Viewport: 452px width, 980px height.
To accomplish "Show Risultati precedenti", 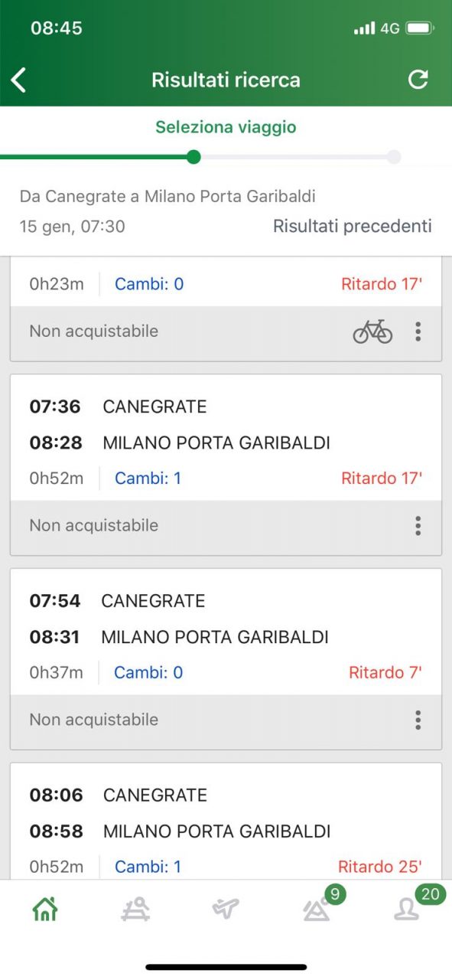I will point(353,226).
